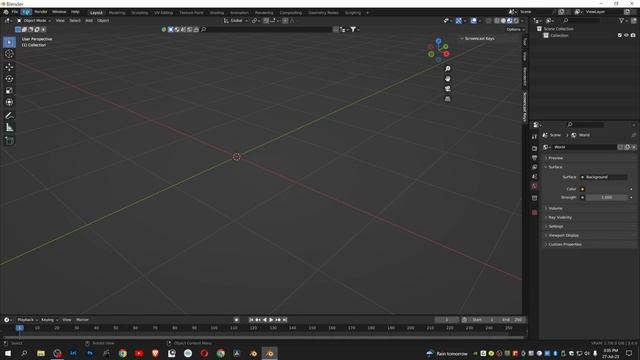Screen dimensions: 640x360
Task: Click the World datablock name field
Action: 584,147
